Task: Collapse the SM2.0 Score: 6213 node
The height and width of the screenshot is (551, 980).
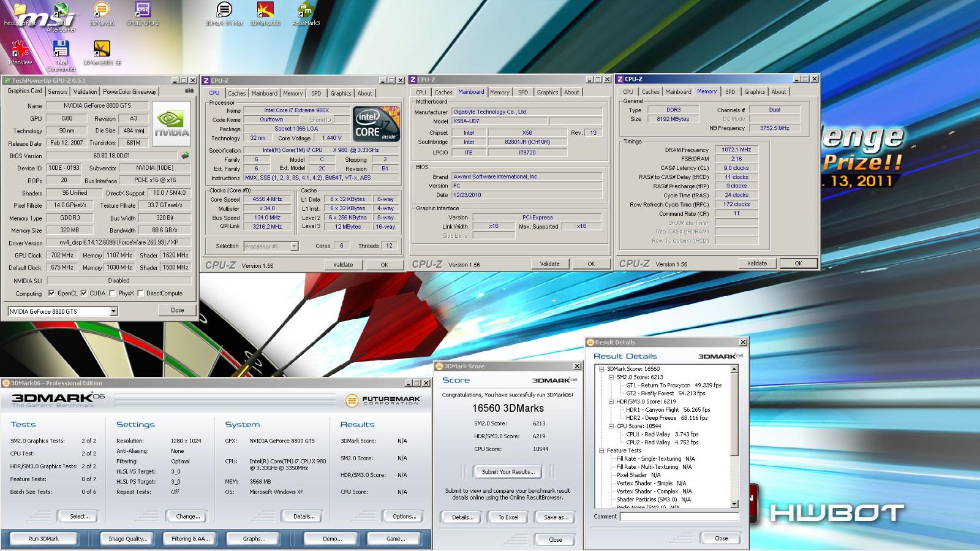Action: click(x=611, y=377)
